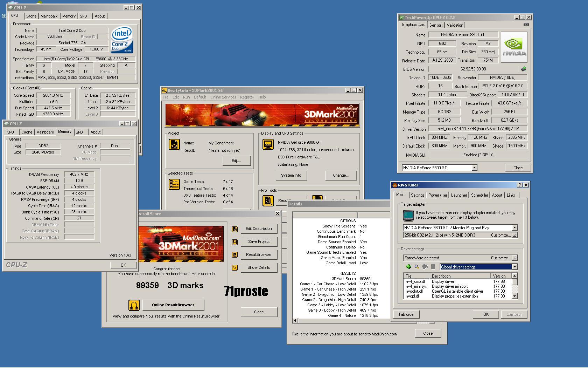Image resolution: width=588 pixels, height=368 pixels.
Task: Open the Cache tab in the top CPU-Z window
Action: (x=31, y=16)
